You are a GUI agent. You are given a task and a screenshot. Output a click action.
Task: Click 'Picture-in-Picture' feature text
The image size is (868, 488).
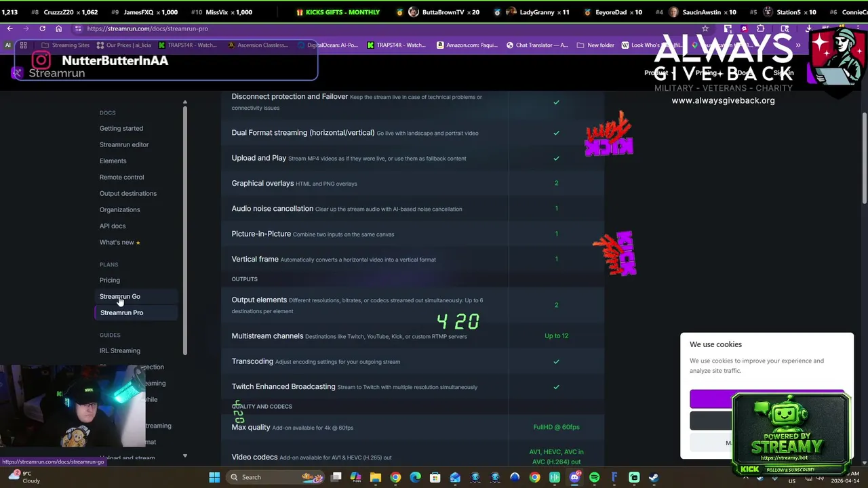click(x=261, y=234)
